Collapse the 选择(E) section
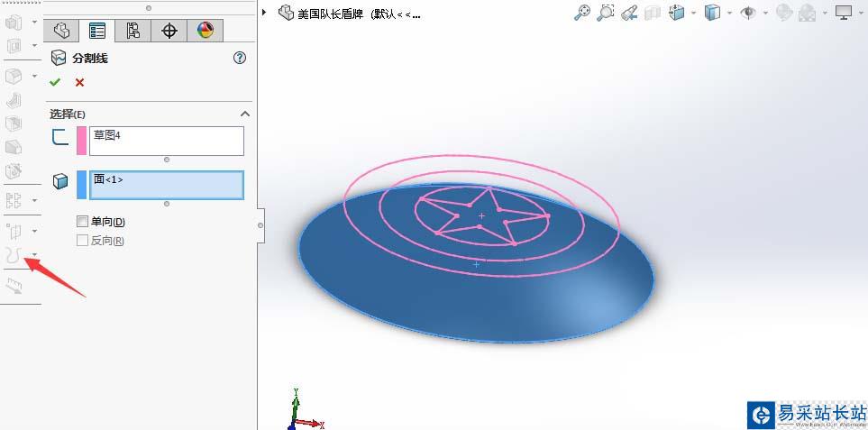Image resolution: width=868 pixels, height=430 pixels. coord(244,114)
